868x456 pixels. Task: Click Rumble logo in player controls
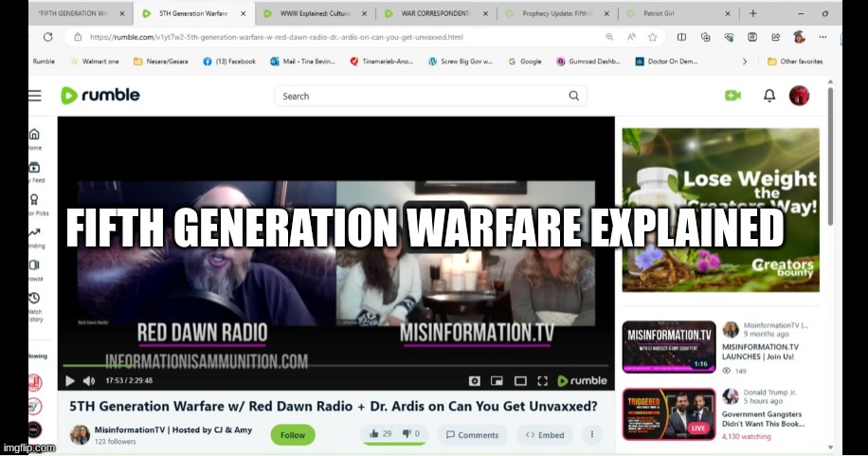click(582, 381)
